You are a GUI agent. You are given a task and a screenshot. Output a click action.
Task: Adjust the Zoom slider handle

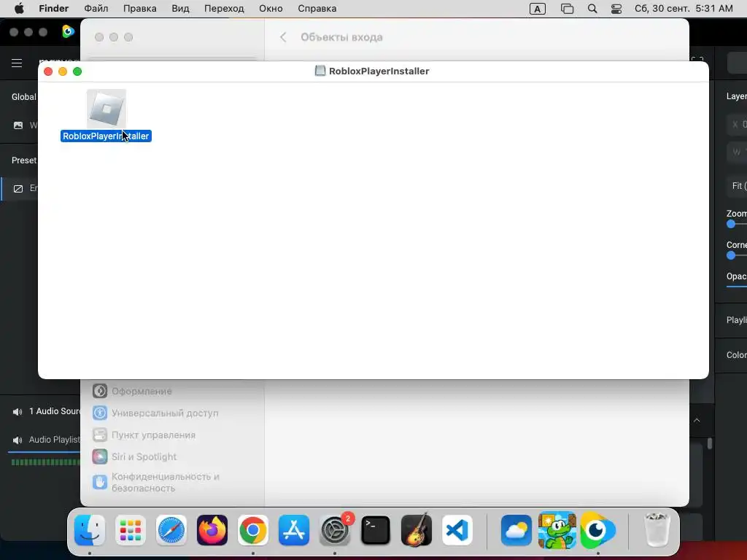pyautogui.click(x=731, y=225)
